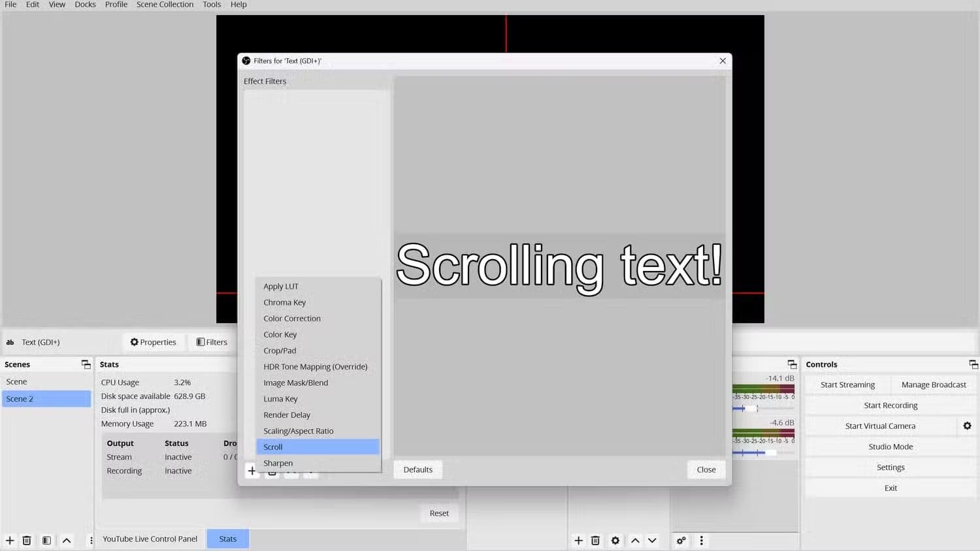The width and height of the screenshot is (980, 551).
Task: Open Settings from Controls dock
Action: [x=890, y=467]
